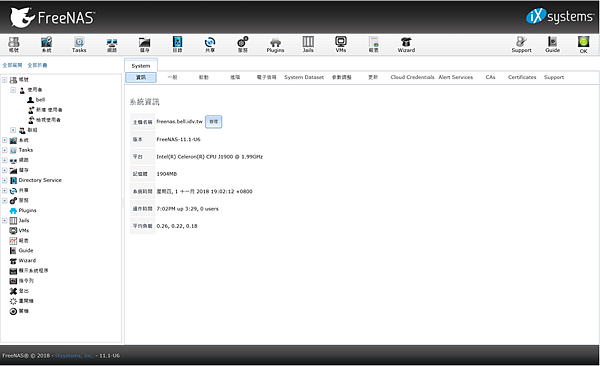Click the FreeNAS logo in the header
The height and width of the screenshot is (366, 600).
pyautogui.click(x=52, y=18)
